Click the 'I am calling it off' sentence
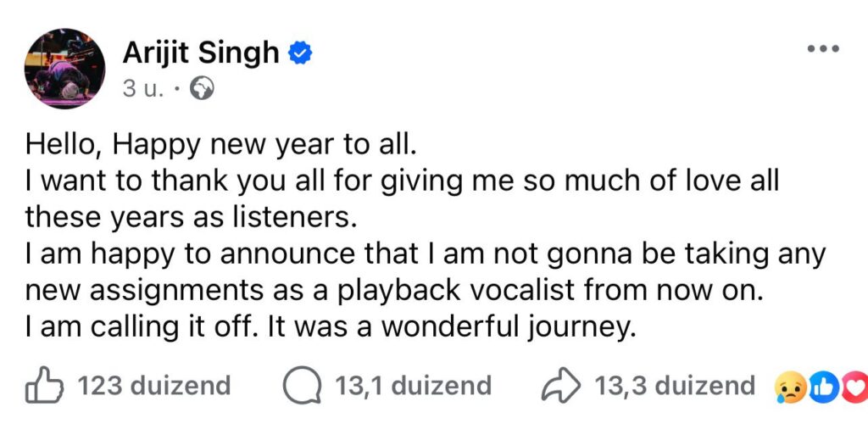The image size is (868, 429). click(330, 326)
